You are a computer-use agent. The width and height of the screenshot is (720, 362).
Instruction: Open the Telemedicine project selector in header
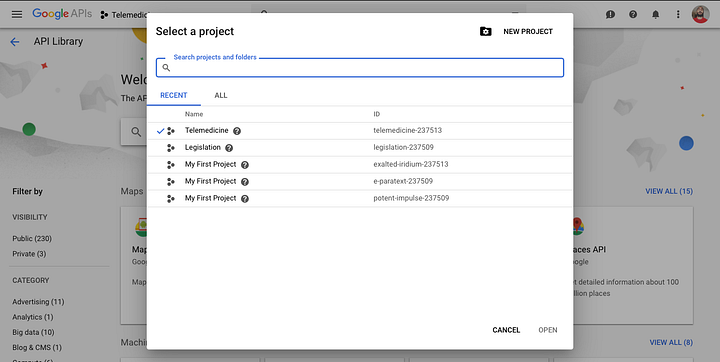[124, 15]
